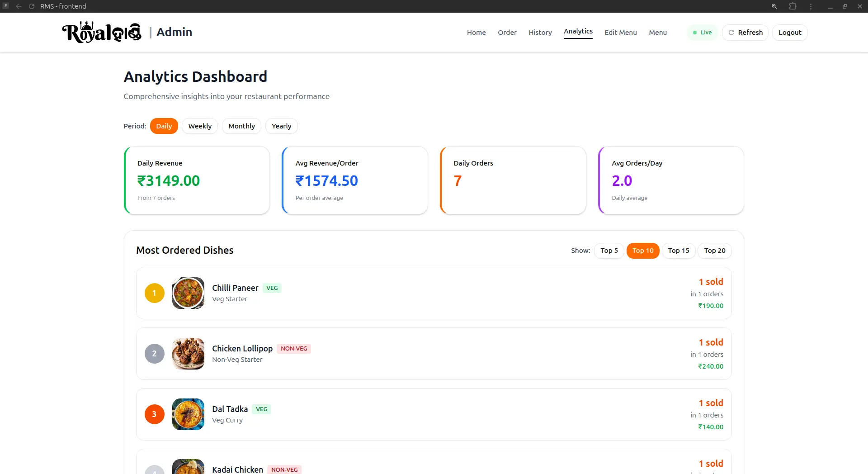Image resolution: width=868 pixels, height=474 pixels.
Task: Click the Refresh button
Action: [745, 33]
